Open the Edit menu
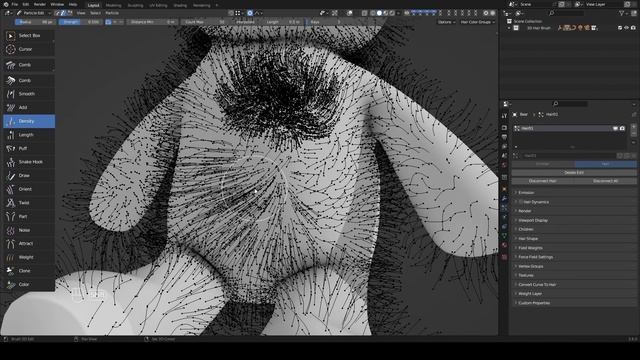 pos(26,4)
